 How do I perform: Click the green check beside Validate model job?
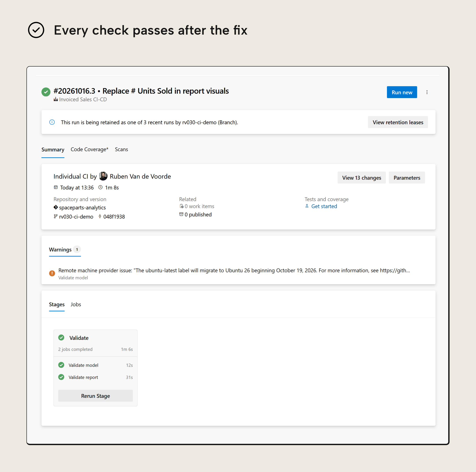point(61,365)
